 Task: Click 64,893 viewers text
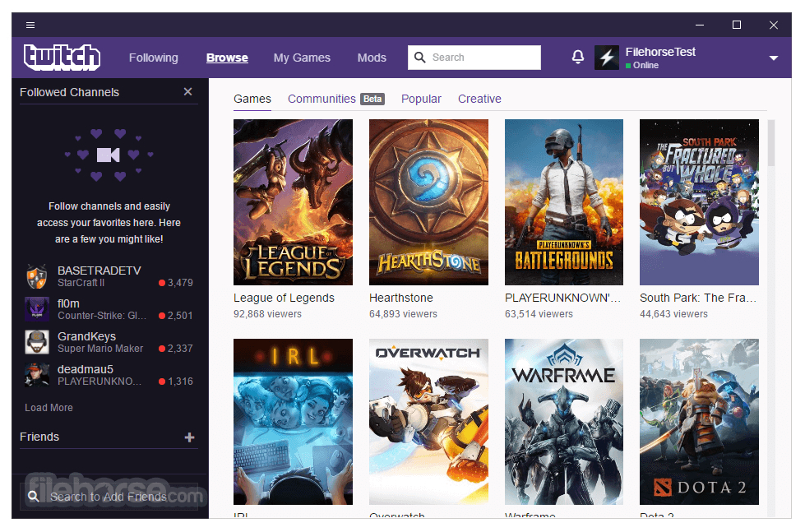(403, 314)
